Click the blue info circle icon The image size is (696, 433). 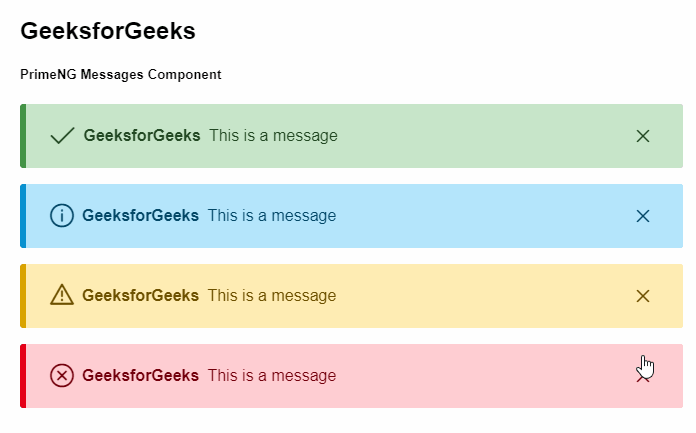pos(62,216)
